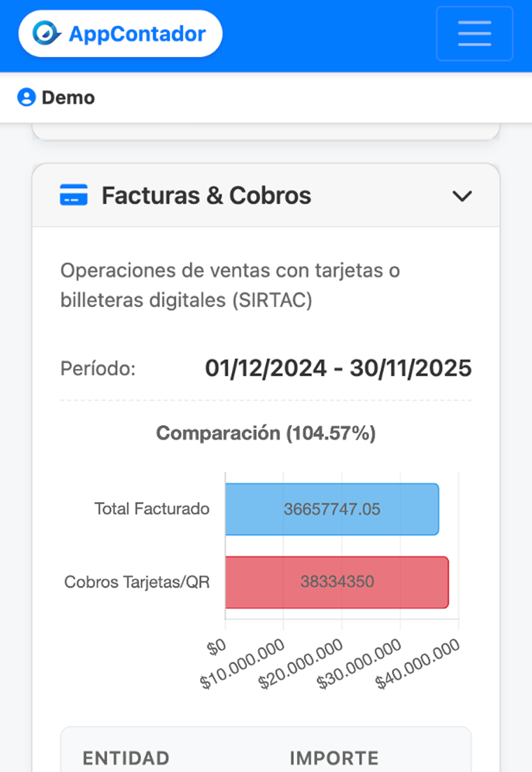
Task: Click the Comparación (104.57%) chart title
Action: point(265,433)
